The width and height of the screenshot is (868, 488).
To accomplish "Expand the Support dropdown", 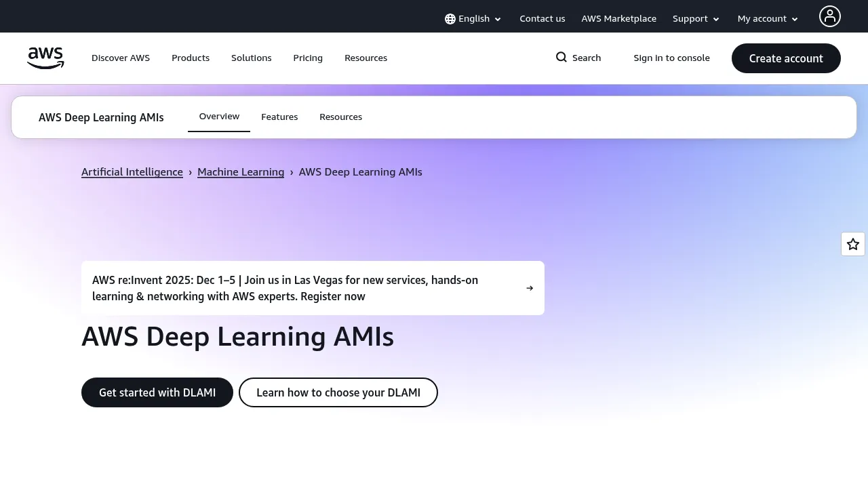I will (x=696, y=19).
